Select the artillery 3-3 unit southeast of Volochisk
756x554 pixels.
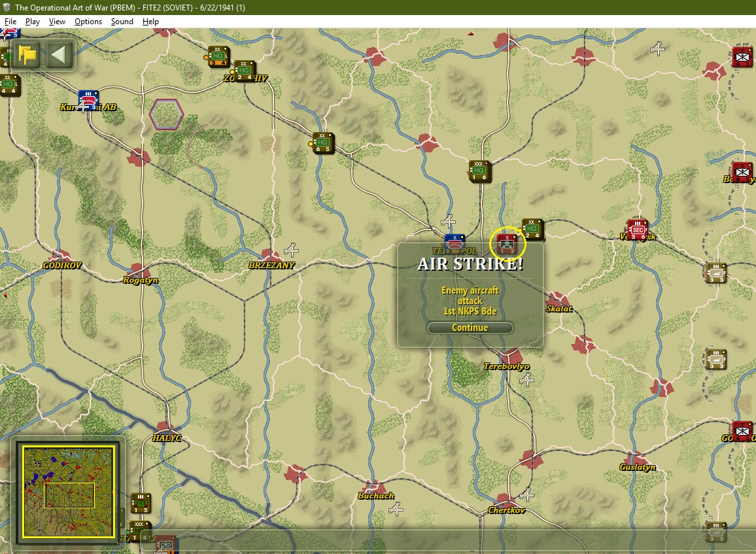pyautogui.click(x=716, y=273)
